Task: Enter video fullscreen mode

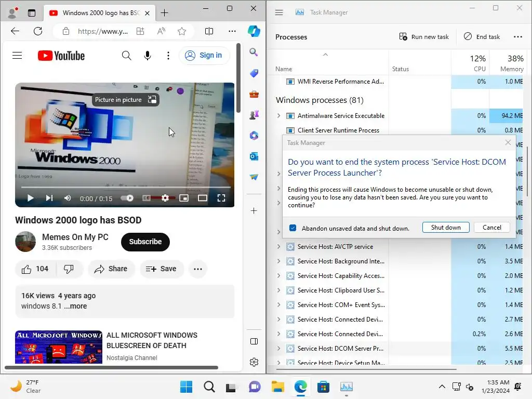Action: (221, 198)
